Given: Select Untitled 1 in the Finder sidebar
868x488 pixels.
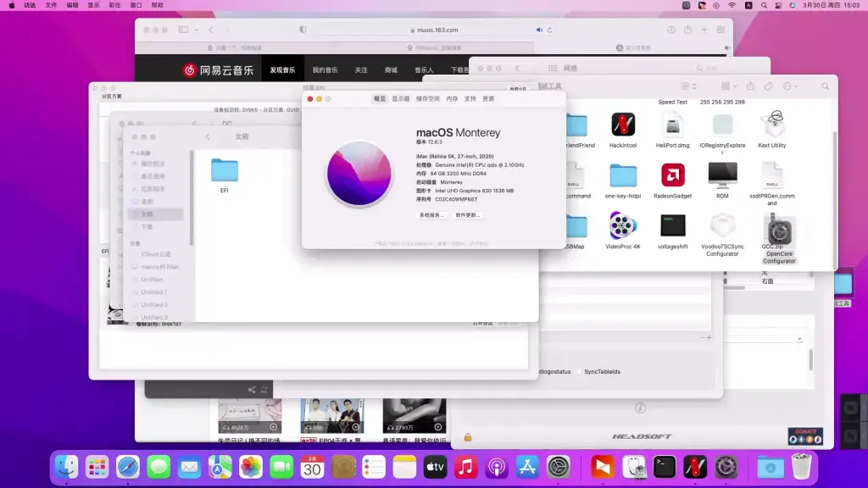Looking at the screenshot, I should (x=154, y=292).
